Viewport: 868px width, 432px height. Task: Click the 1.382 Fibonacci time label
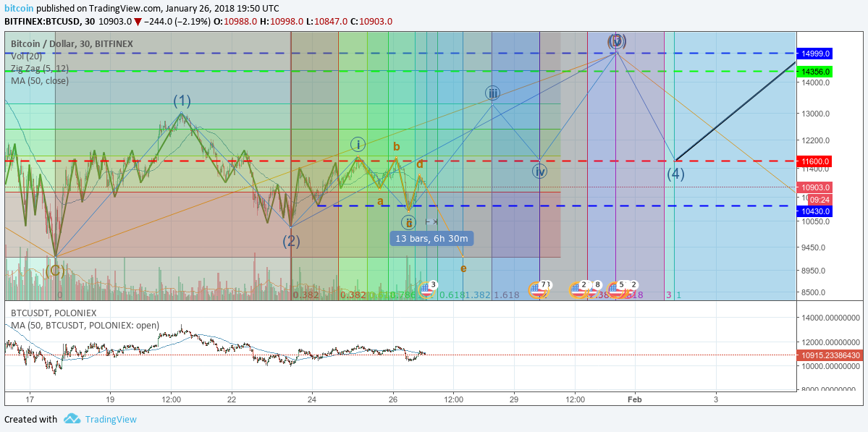(x=479, y=295)
